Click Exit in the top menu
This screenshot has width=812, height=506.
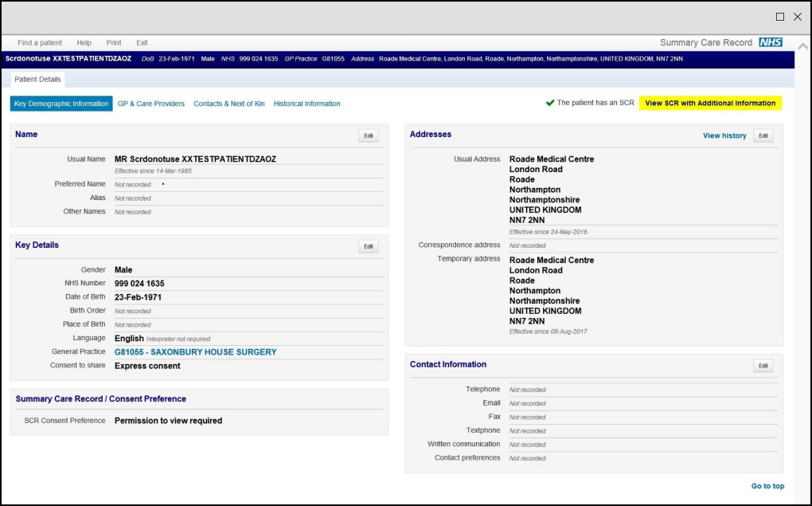tap(142, 43)
